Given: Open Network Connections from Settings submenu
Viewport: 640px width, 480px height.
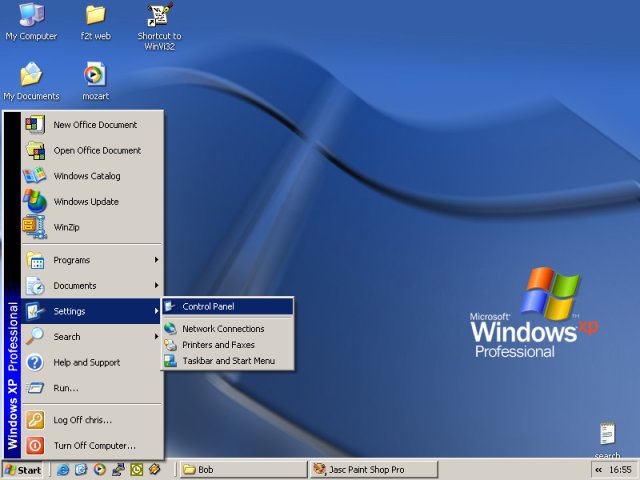Looking at the screenshot, I should pos(228,329).
